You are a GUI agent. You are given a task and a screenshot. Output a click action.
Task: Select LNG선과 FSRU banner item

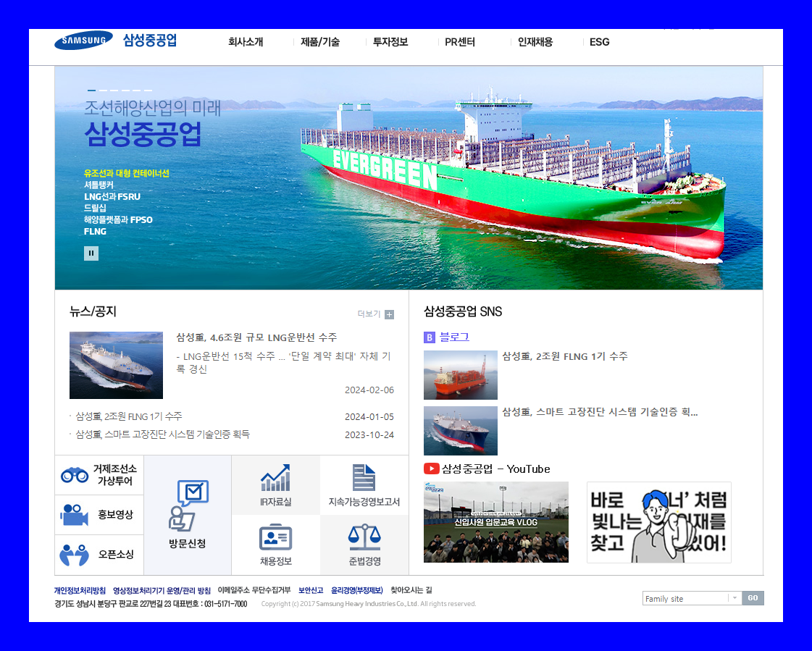point(112,196)
